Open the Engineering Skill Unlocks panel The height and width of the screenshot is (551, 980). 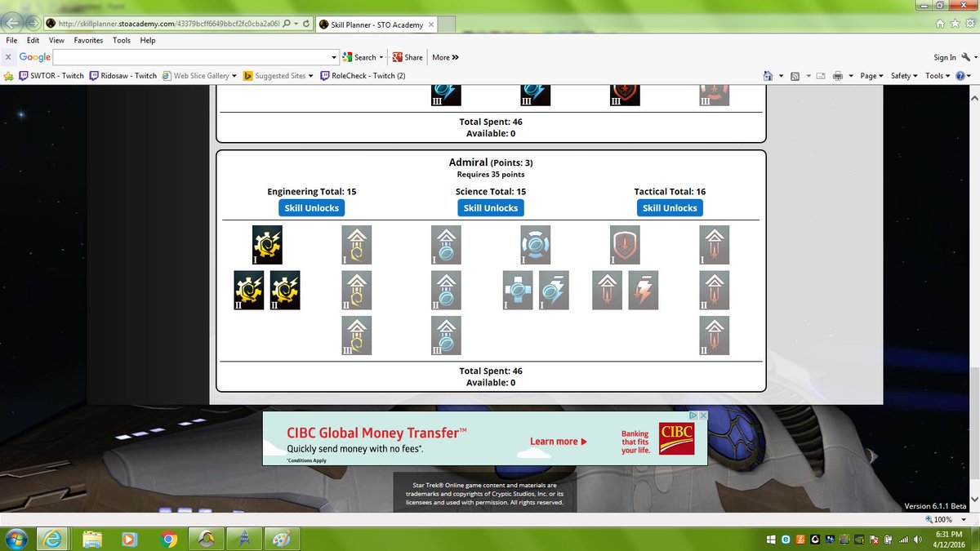tap(311, 207)
